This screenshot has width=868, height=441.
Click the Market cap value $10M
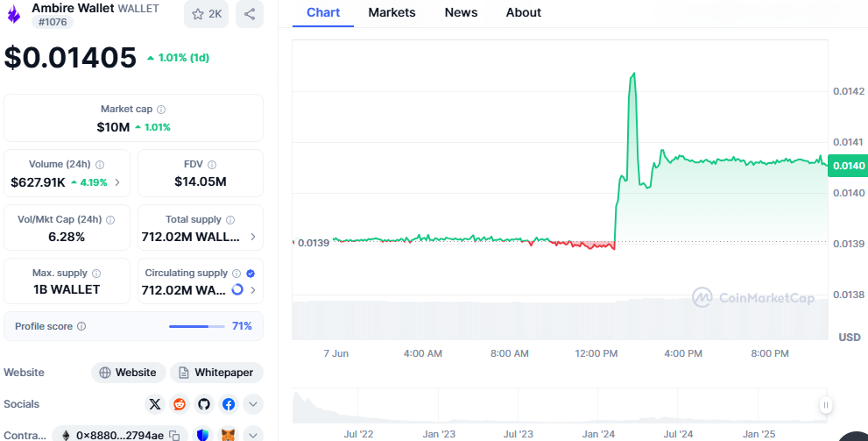113,127
